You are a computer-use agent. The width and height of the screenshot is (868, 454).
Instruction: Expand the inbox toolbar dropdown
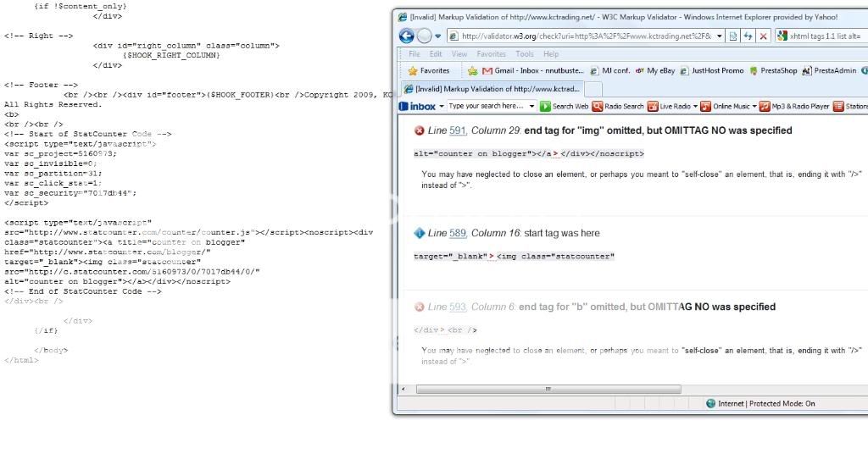[442, 107]
